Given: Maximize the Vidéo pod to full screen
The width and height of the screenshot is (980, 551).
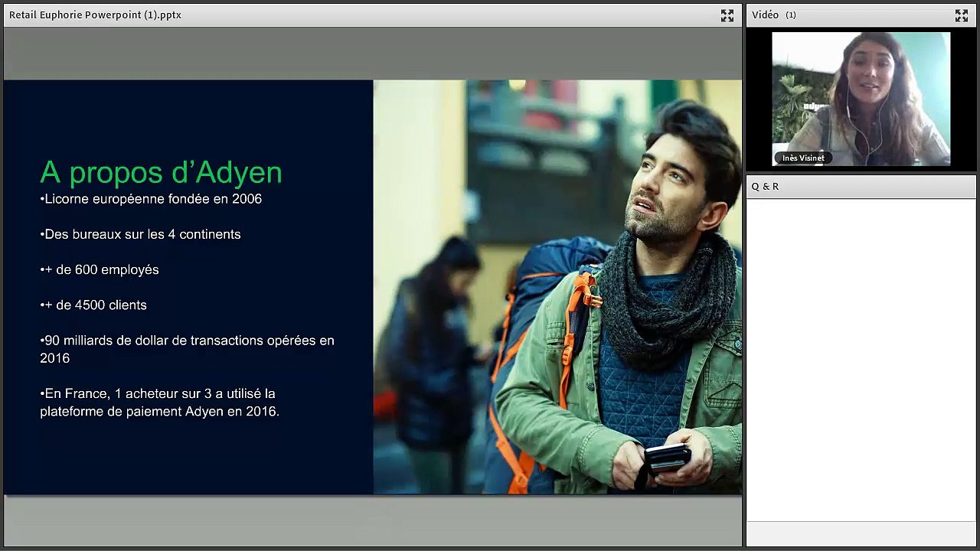Looking at the screenshot, I should [x=962, y=15].
